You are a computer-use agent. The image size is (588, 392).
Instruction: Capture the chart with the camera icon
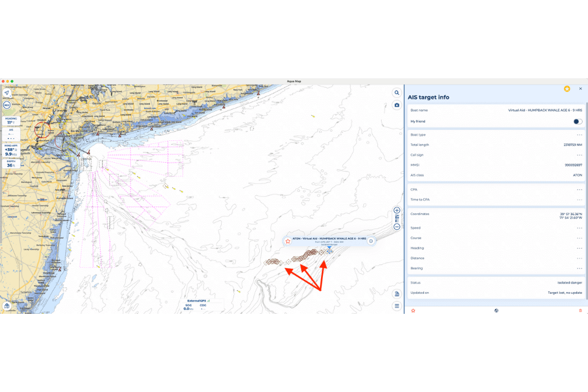(x=396, y=104)
